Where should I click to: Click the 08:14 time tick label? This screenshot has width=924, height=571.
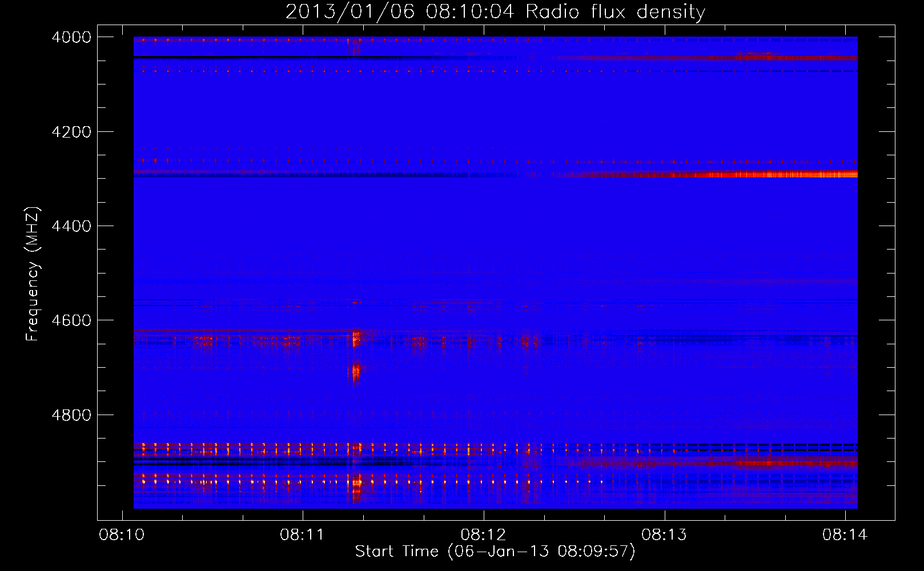click(x=845, y=534)
